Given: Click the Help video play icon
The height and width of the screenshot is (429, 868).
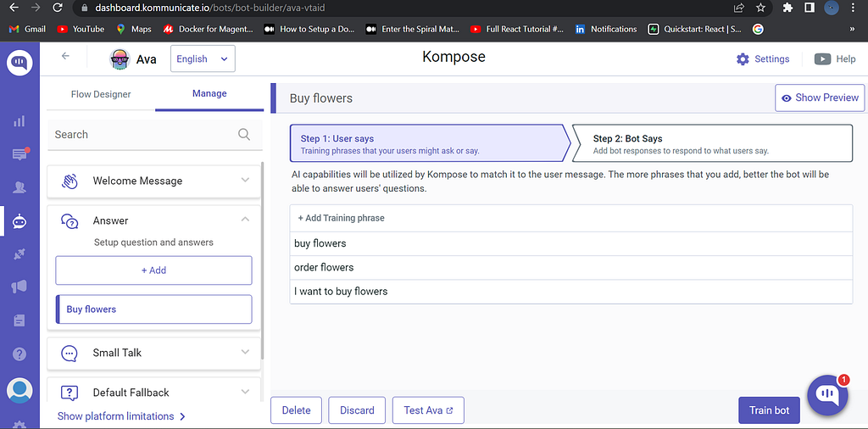Looking at the screenshot, I should (x=822, y=59).
